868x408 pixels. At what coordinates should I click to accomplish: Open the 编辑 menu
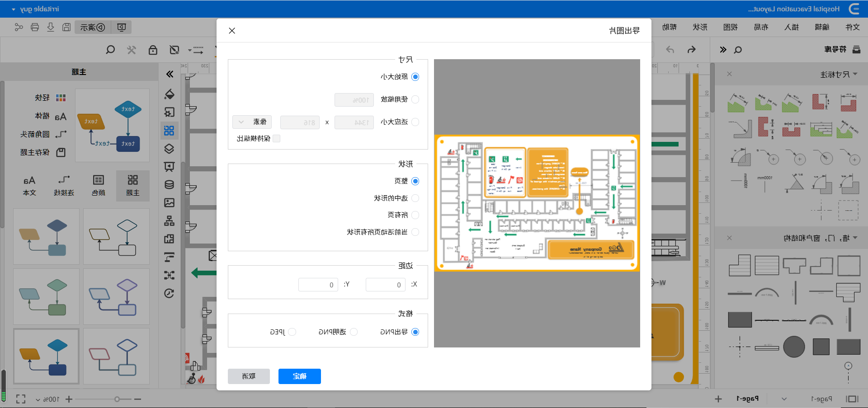(x=822, y=27)
